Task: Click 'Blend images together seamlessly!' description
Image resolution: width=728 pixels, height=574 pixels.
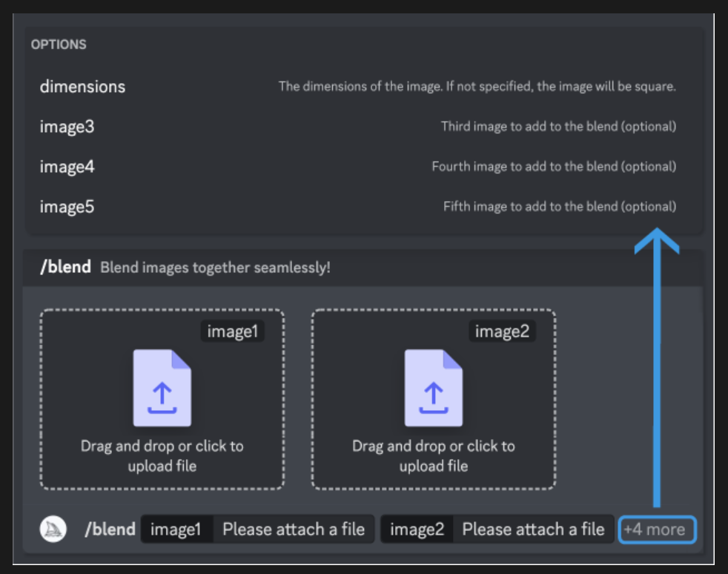Action: [x=216, y=268]
